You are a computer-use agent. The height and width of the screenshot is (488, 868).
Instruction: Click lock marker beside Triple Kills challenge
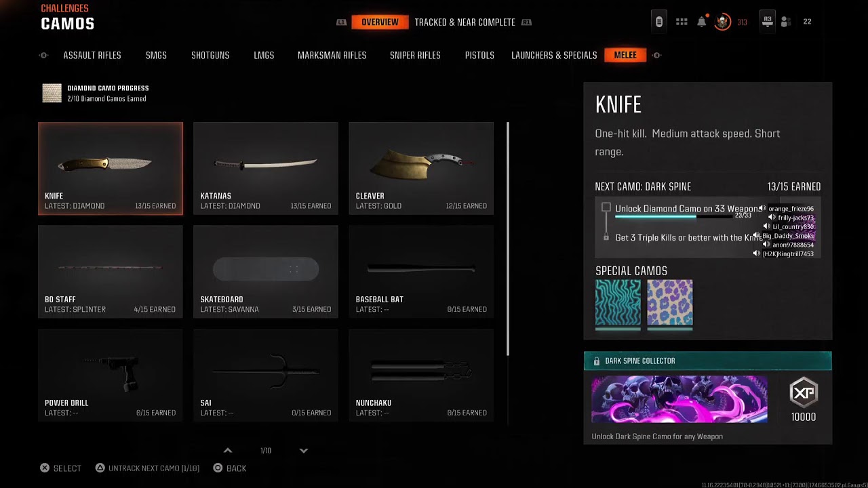coord(606,238)
